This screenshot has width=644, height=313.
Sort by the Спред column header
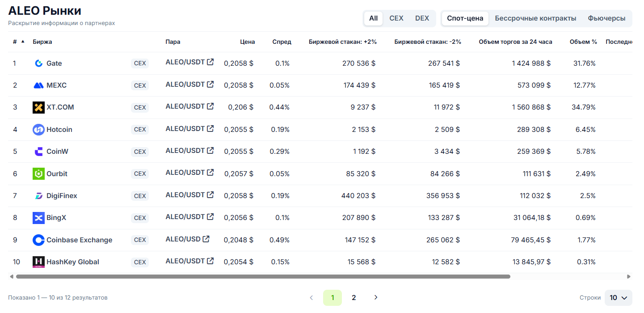[x=282, y=42]
